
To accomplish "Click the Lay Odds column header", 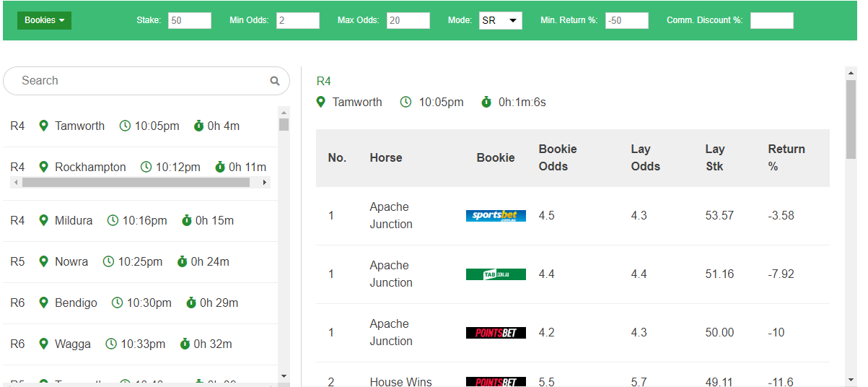I will point(645,157).
